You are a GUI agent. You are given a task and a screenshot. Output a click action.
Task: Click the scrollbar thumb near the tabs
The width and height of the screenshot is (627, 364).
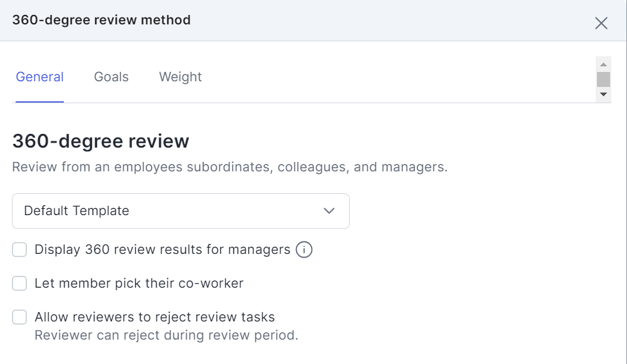tap(603, 79)
